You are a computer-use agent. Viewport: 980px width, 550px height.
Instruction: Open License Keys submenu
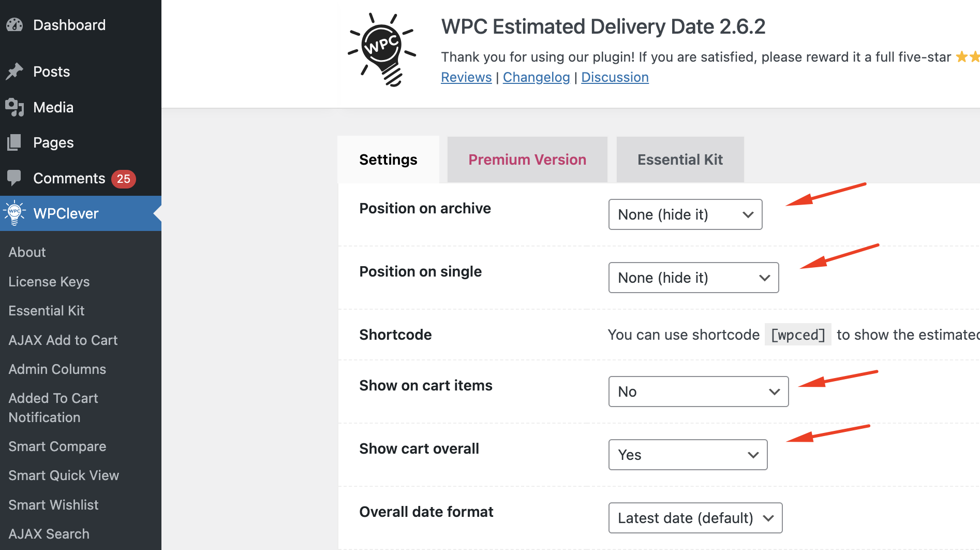coord(49,282)
